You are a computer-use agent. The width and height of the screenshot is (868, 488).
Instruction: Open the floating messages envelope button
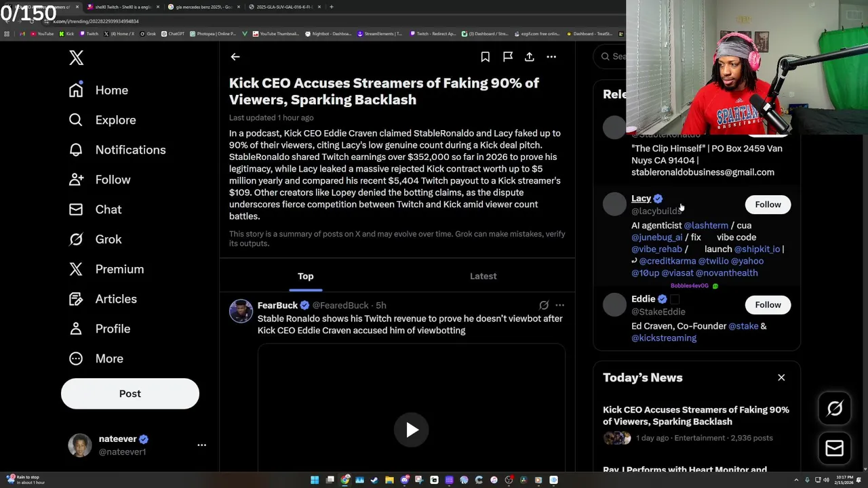click(835, 448)
